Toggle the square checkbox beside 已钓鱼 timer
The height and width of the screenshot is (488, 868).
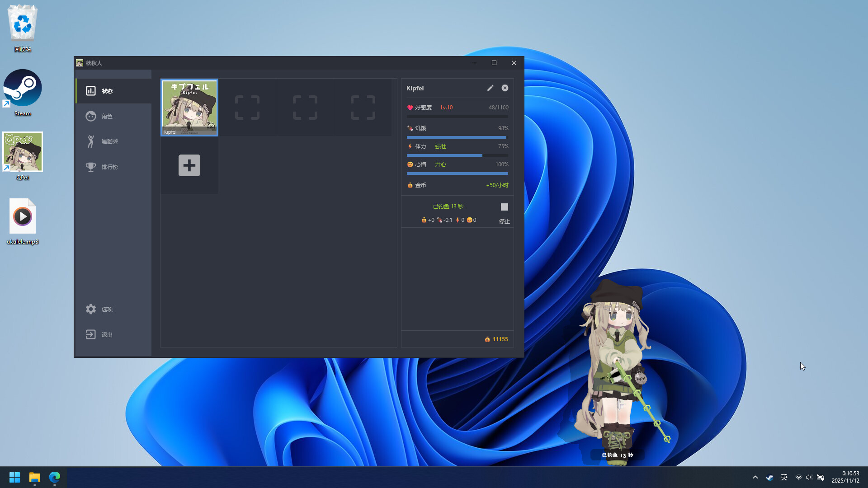tap(504, 206)
